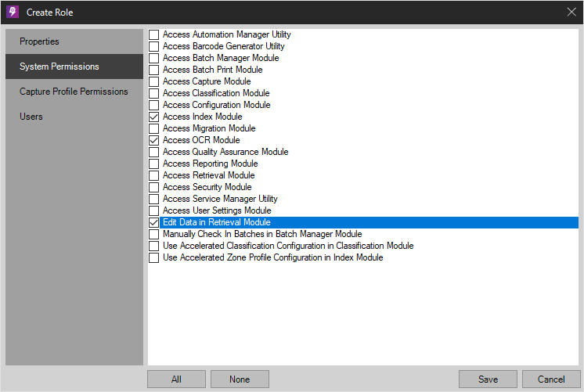Check Access Barcode Generator Utility
This screenshot has height=392, width=584.
pos(153,46)
